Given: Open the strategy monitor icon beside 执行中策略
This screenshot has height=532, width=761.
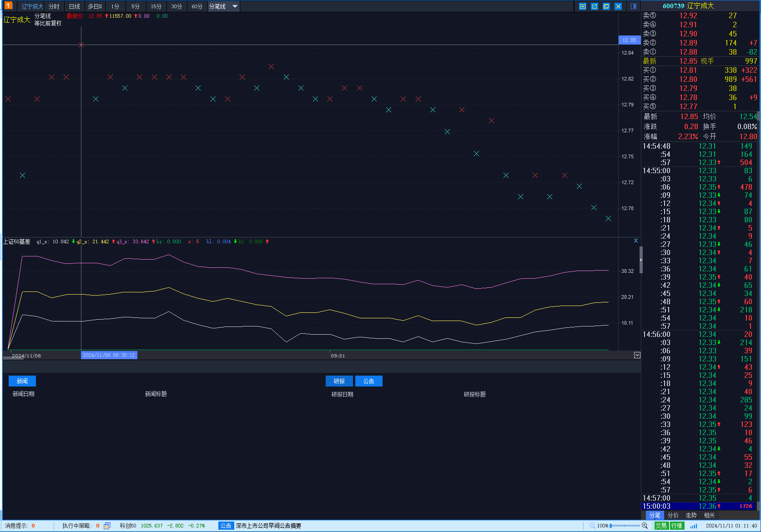Looking at the screenshot, I should pos(107,526).
